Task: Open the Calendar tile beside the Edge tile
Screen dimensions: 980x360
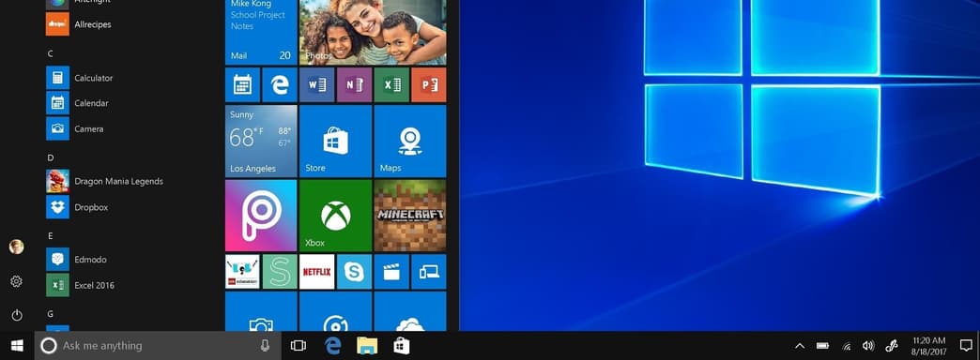Action: (242, 85)
